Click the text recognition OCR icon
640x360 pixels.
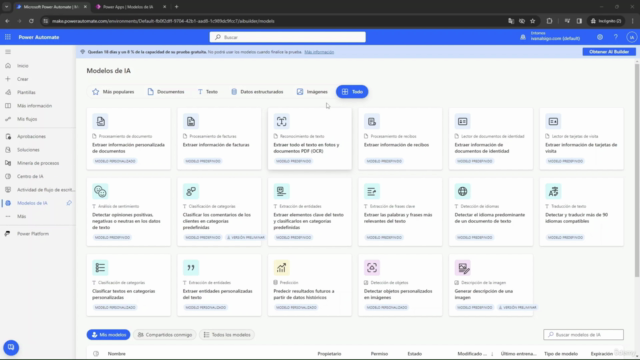click(282, 121)
